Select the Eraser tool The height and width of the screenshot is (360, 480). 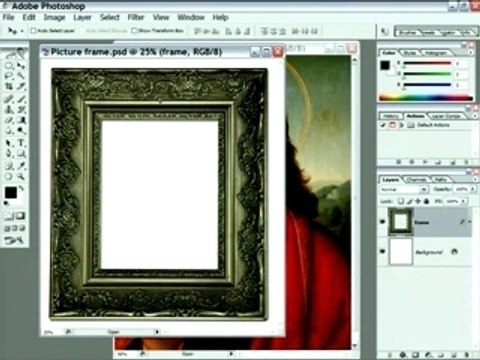pyautogui.click(x=9, y=120)
